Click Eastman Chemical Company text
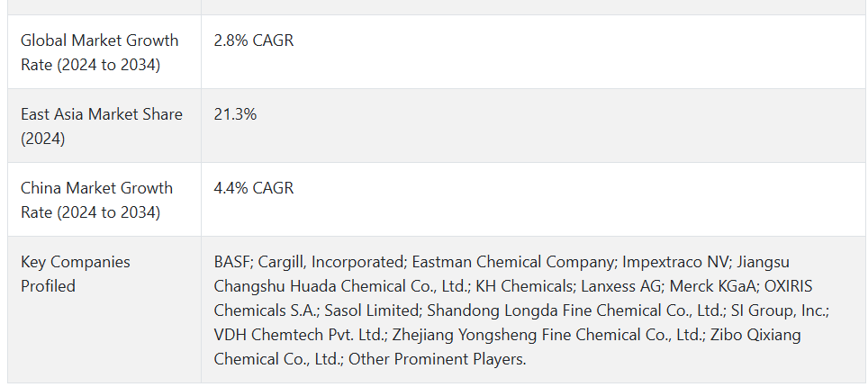868x387 pixels. (x=513, y=261)
